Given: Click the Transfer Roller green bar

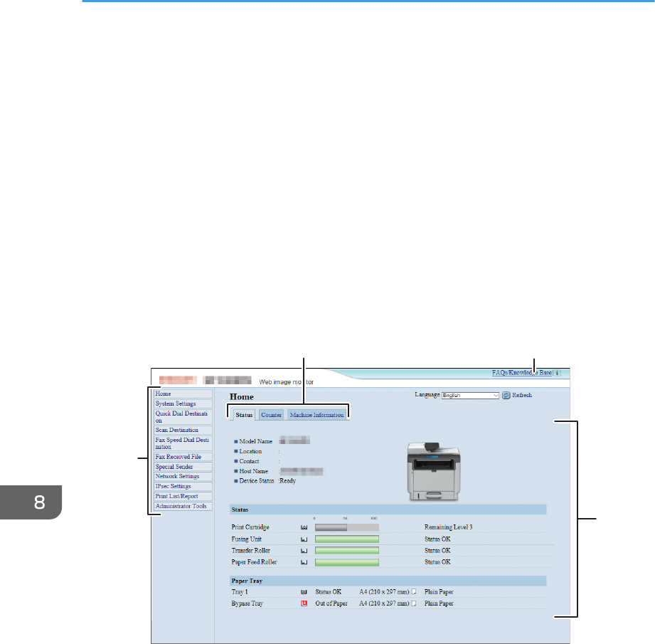Looking at the screenshot, I should 347,551.
